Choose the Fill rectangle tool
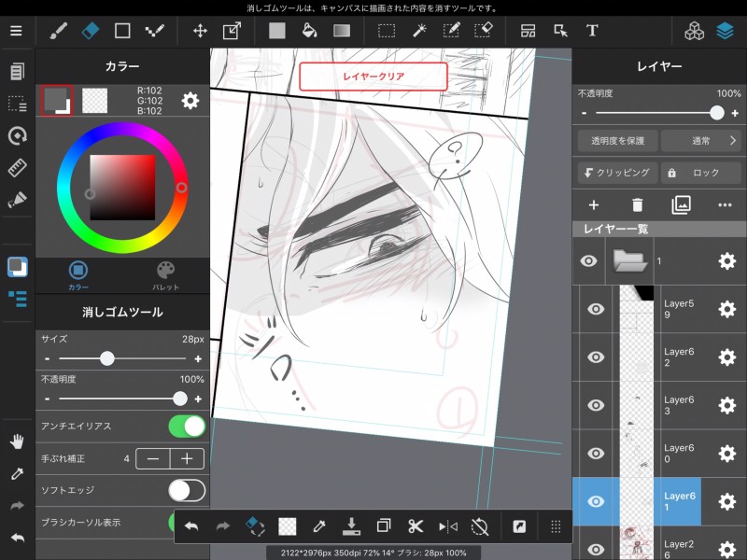747x560 pixels. (x=276, y=31)
